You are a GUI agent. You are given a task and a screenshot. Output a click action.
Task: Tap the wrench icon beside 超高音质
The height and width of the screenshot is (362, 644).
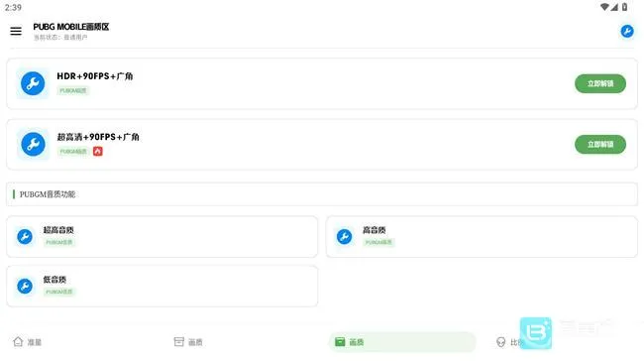tap(25, 236)
